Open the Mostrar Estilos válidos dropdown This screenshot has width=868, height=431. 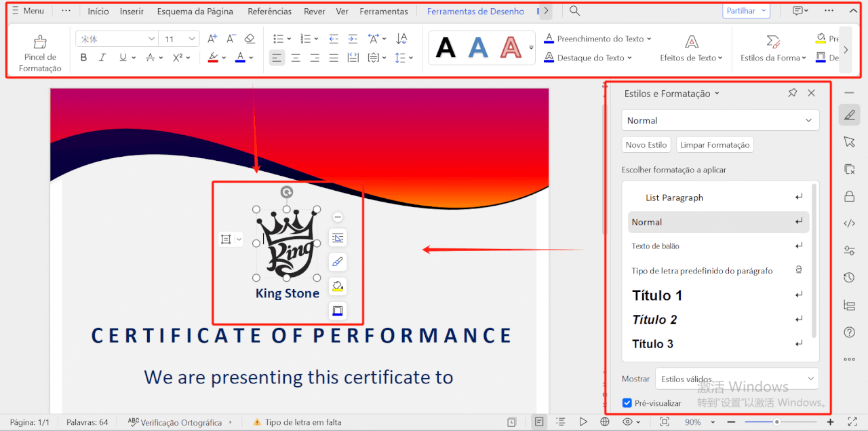coord(810,379)
